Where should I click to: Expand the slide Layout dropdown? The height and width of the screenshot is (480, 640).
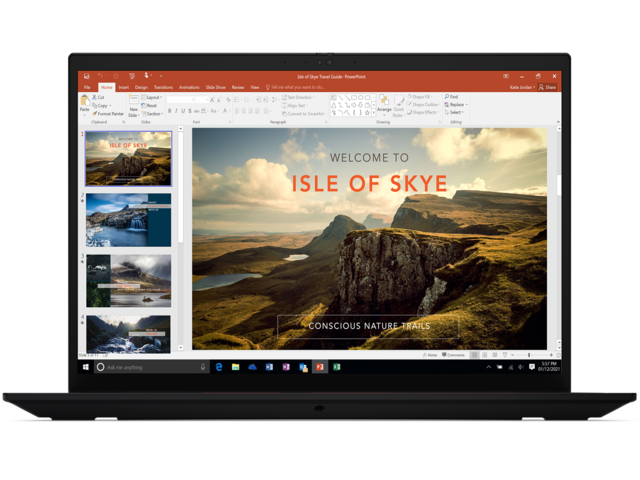point(153,97)
